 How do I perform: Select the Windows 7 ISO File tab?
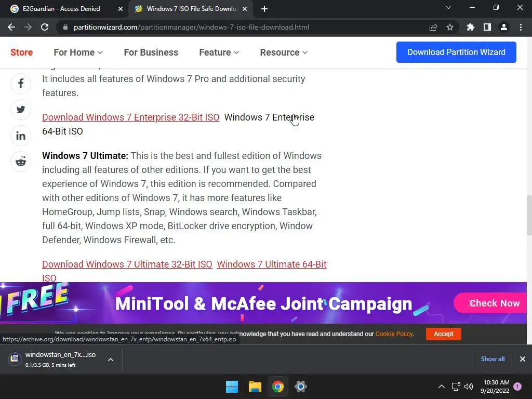[191, 9]
